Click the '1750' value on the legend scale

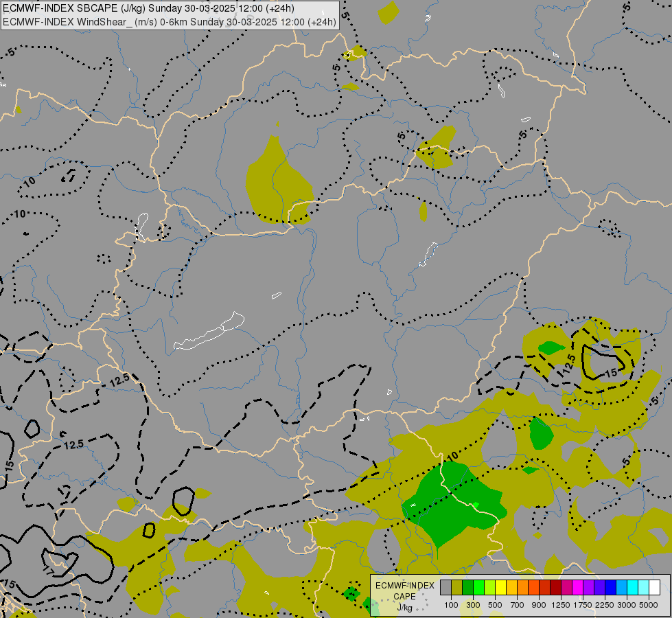(x=583, y=605)
